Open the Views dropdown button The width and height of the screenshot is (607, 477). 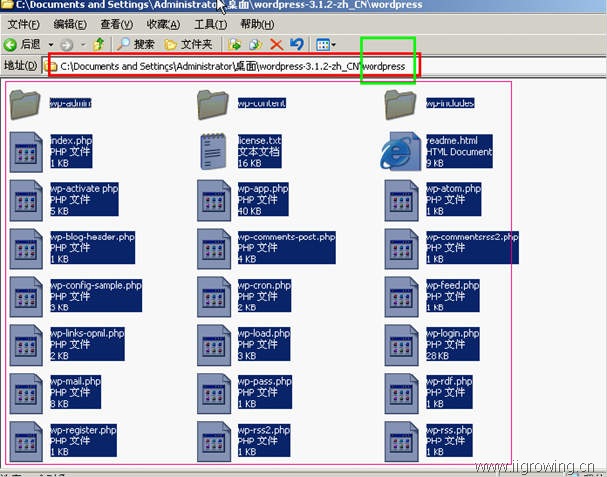(326, 45)
